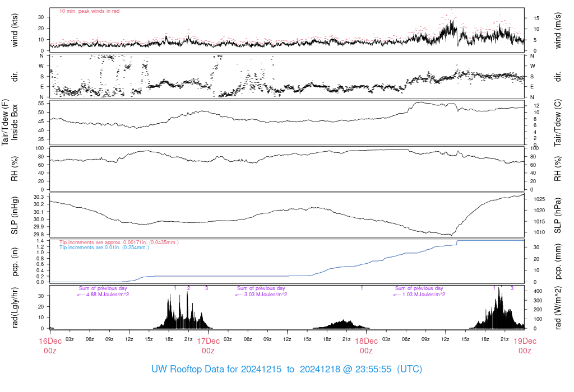Viewport: 574px width, 392px height.
Task: Click the 'pcp. (in)' axis label
Action: [15, 262]
